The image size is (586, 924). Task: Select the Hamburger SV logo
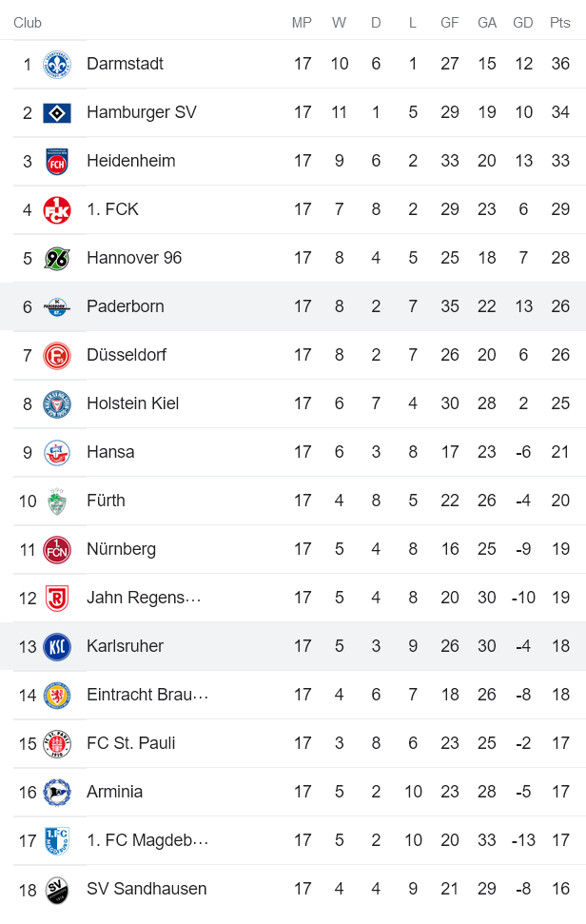point(56,111)
